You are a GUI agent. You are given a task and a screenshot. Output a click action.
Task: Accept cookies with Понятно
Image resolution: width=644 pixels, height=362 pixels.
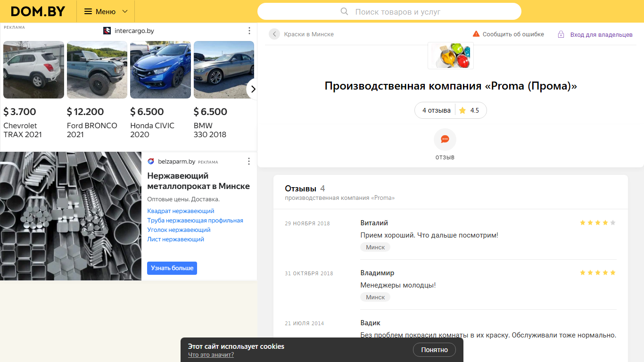tap(434, 350)
